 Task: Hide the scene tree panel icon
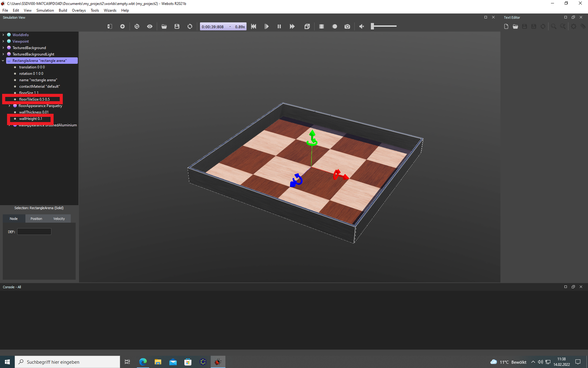click(x=110, y=26)
